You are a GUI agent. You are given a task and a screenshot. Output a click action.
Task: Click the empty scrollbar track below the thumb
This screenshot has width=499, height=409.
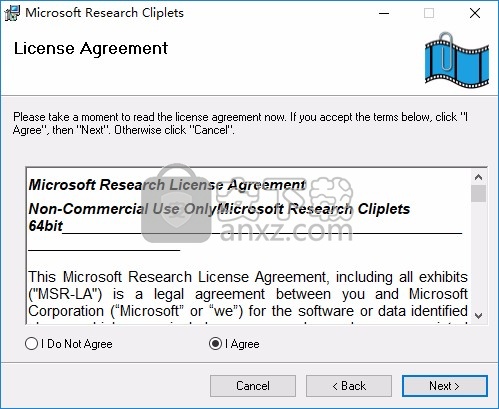[x=479, y=255]
